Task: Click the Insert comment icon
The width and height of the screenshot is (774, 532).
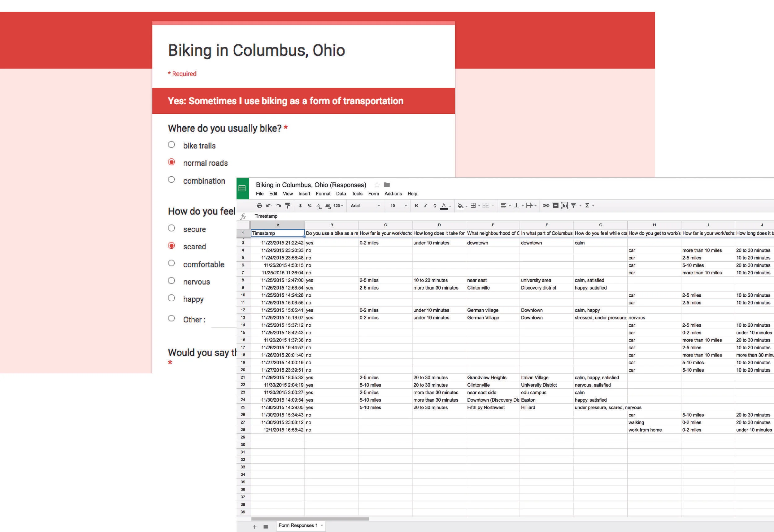Action: pos(555,206)
